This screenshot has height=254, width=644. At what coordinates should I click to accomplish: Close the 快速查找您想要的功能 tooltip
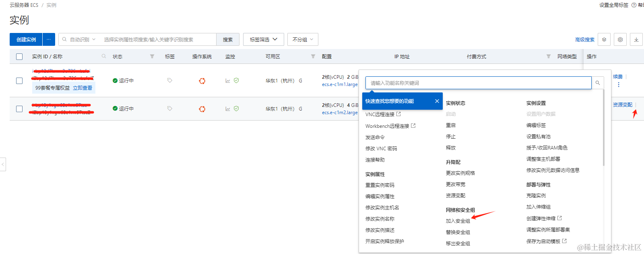pos(437,101)
